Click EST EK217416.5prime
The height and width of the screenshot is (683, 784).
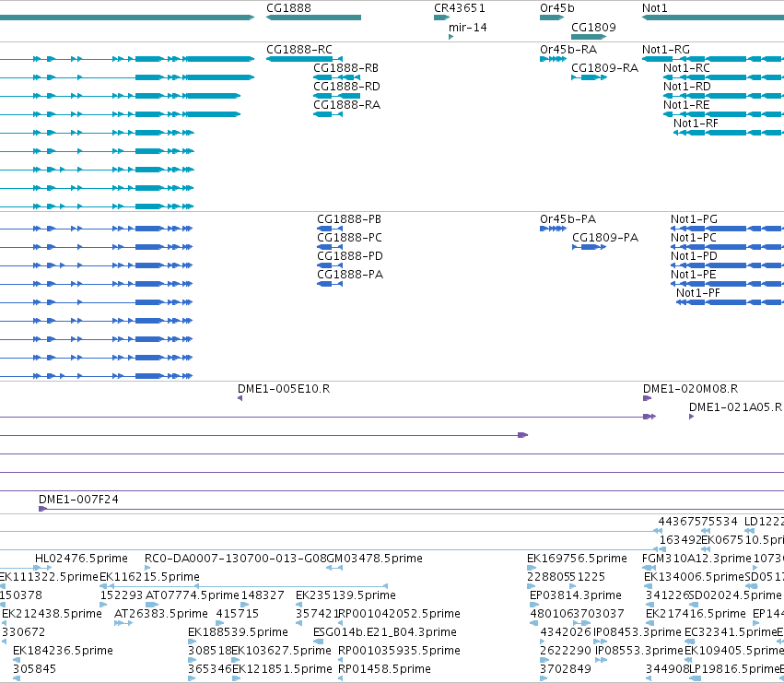649,623
